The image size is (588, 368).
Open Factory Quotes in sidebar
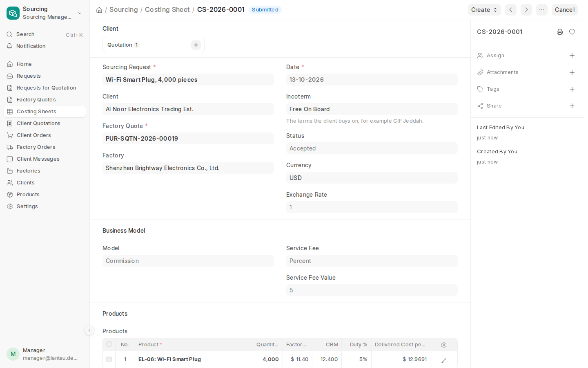pyautogui.click(x=45, y=100)
